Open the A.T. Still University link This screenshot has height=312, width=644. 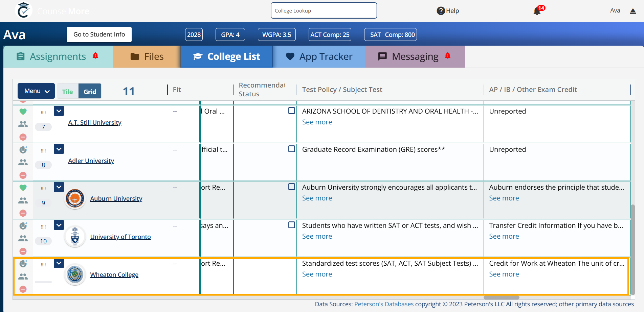click(x=95, y=122)
